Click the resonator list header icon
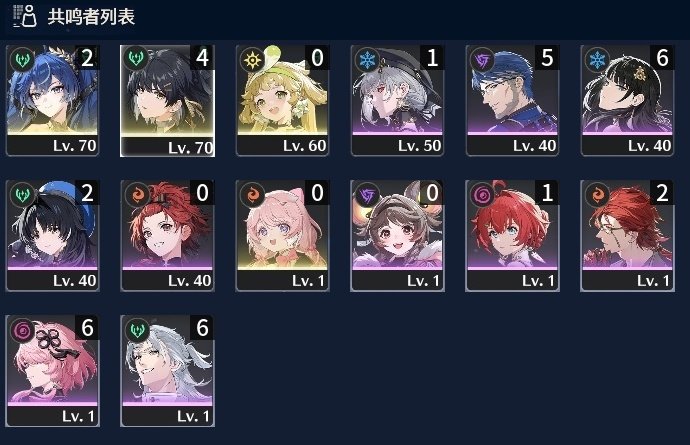This screenshot has height=445, width=690. (25, 16)
